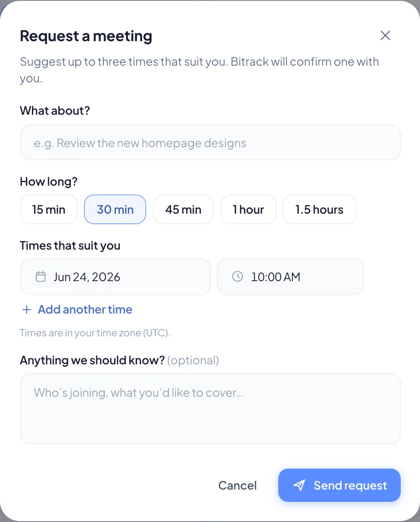Select the 15 min duration option
The width and height of the screenshot is (420, 522).
click(49, 209)
